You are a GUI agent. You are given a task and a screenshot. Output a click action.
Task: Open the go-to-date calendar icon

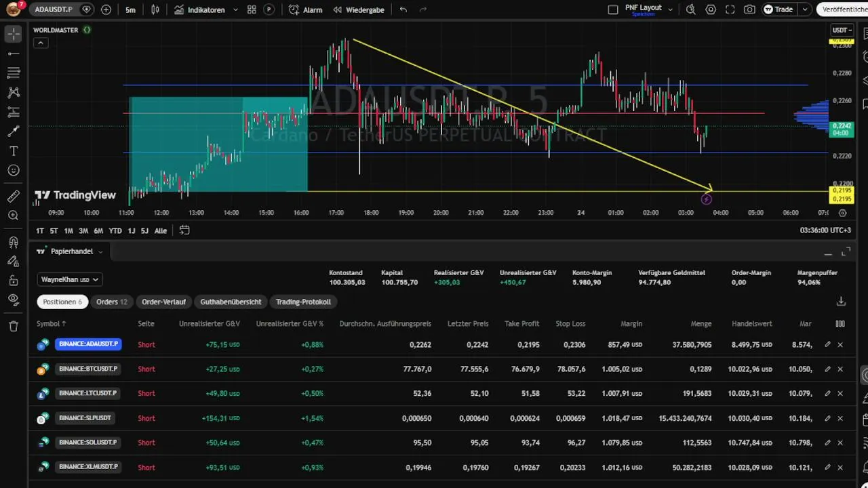[x=184, y=230]
